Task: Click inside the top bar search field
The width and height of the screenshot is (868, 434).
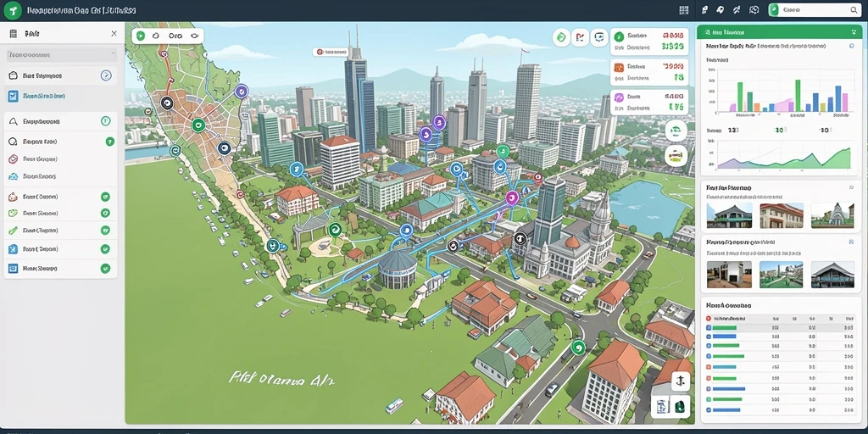Action: pyautogui.click(x=813, y=10)
